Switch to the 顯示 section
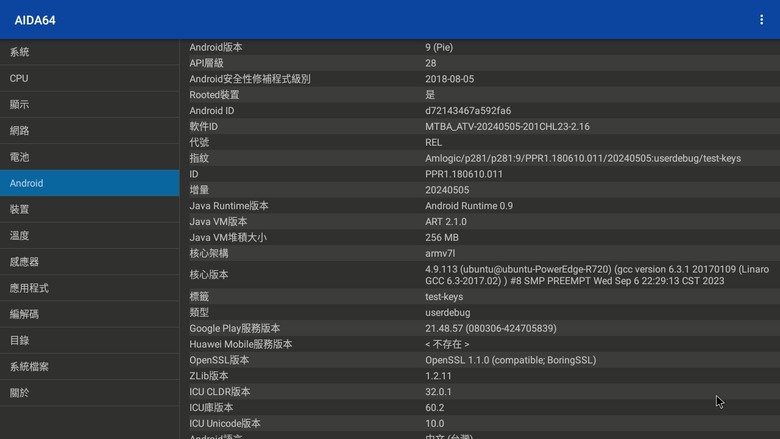Image resolution: width=780 pixels, height=439 pixels. click(x=90, y=104)
